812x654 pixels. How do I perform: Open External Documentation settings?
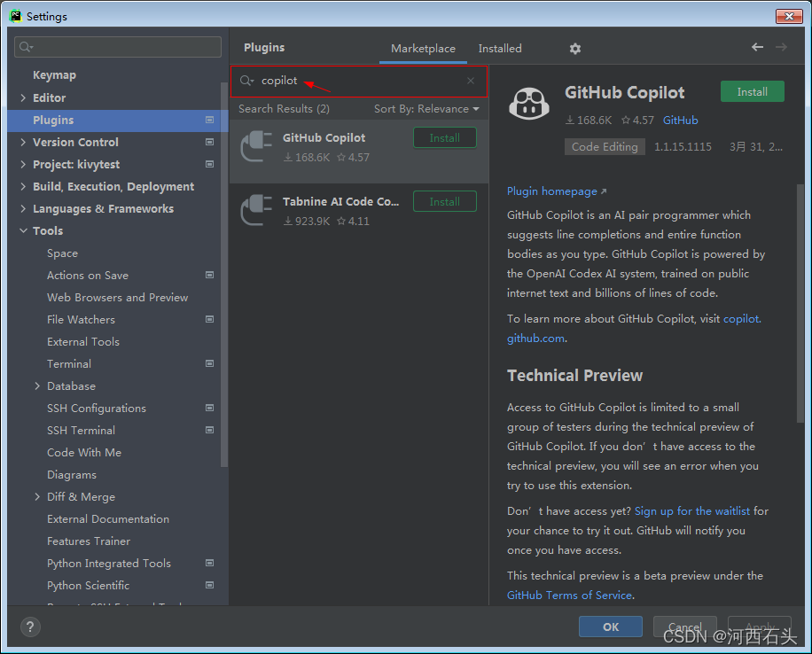point(108,519)
